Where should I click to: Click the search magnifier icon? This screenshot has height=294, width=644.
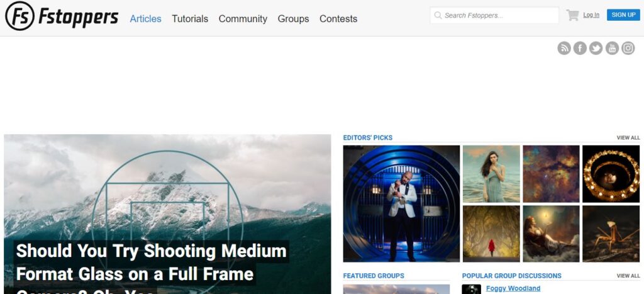pyautogui.click(x=438, y=16)
